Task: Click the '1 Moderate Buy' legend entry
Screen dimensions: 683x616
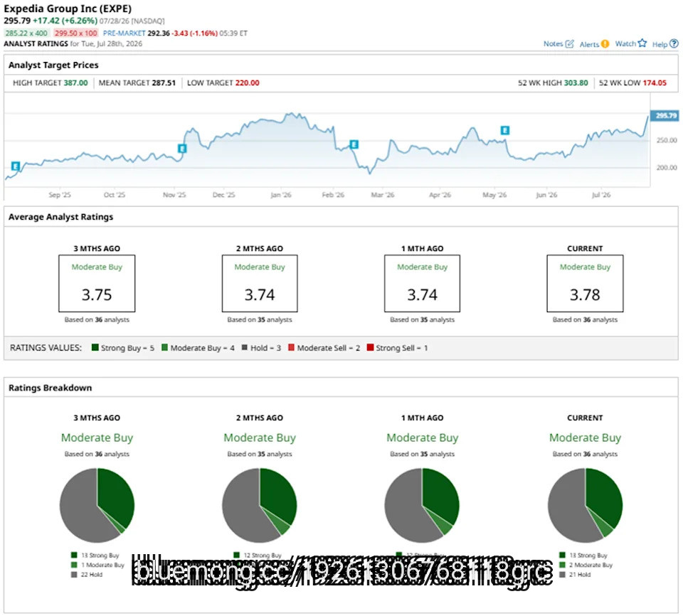Action: [97, 565]
